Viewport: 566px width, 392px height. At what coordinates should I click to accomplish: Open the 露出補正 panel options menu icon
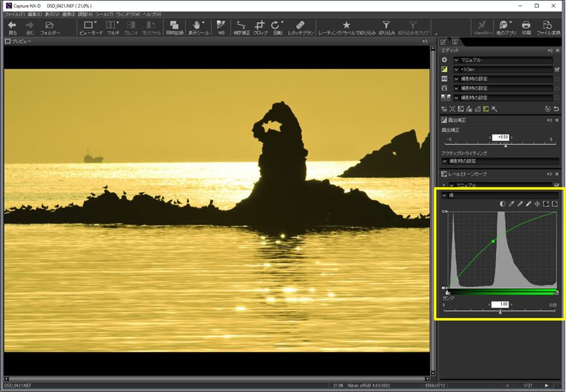pos(550,120)
